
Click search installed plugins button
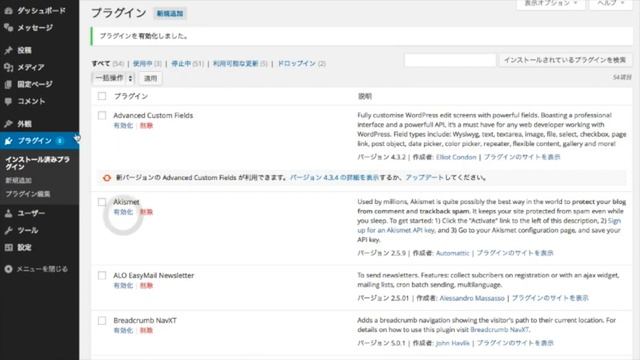[565, 60]
